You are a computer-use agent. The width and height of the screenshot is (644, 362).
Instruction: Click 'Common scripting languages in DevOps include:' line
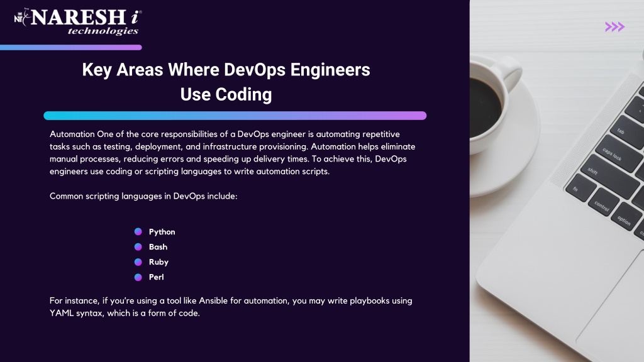point(143,196)
